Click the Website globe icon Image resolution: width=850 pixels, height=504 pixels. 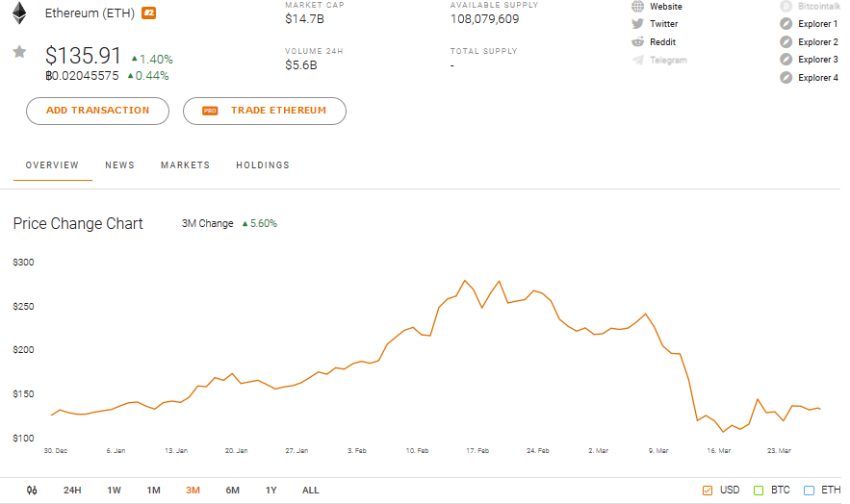637,7
